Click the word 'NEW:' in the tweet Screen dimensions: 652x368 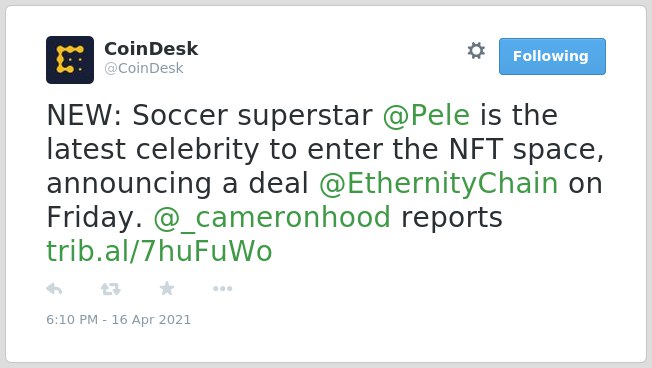point(84,115)
